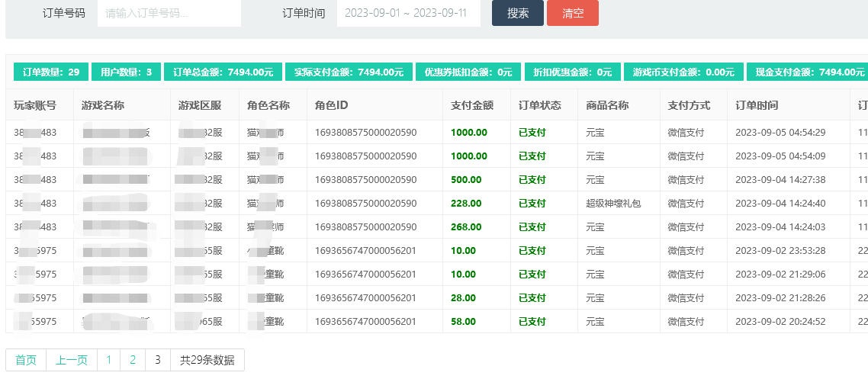The image size is (868, 379).
Task: Click the 订单时间 column header in table
Action: pos(757,105)
